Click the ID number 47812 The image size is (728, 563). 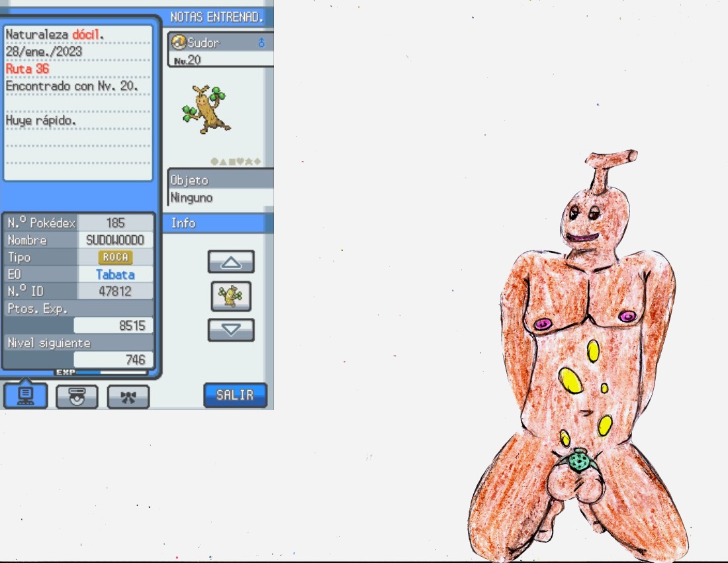tap(115, 291)
